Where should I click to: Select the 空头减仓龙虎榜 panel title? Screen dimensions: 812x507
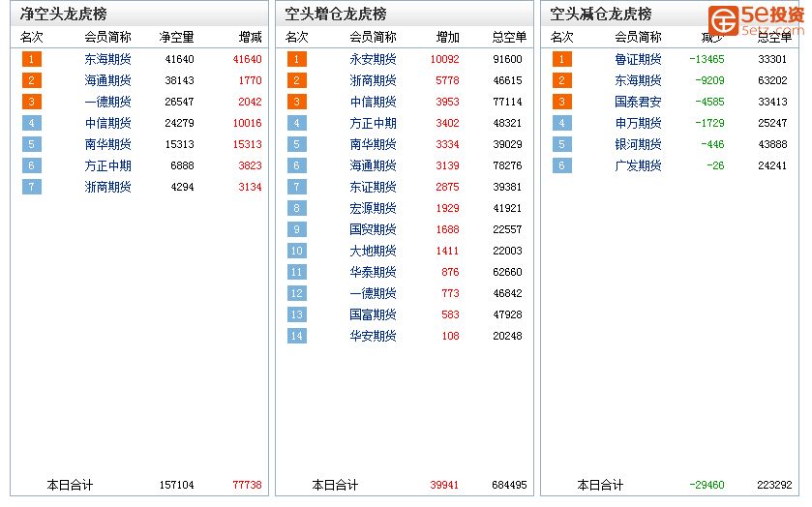pos(601,14)
